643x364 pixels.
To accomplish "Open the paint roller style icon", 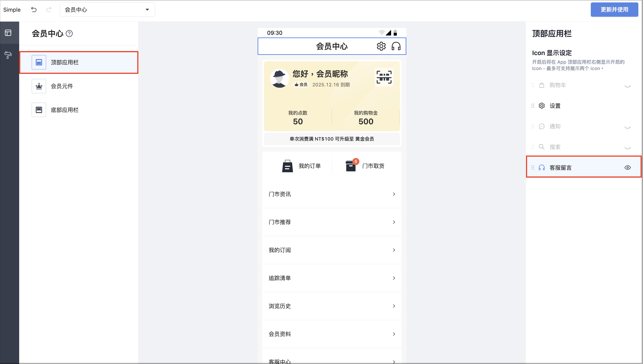I will (8, 55).
